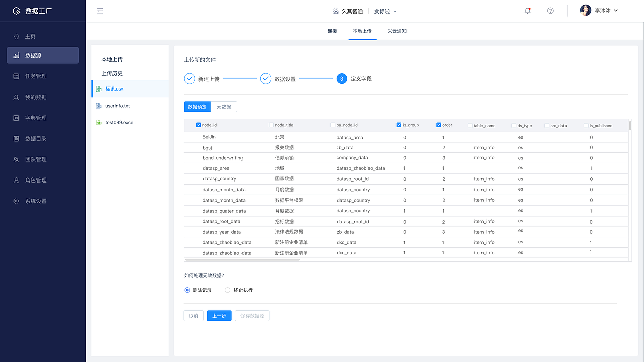This screenshot has height=362, width=644.
Task: Switch to the 元数据 tab
Action: coord(224,106)
